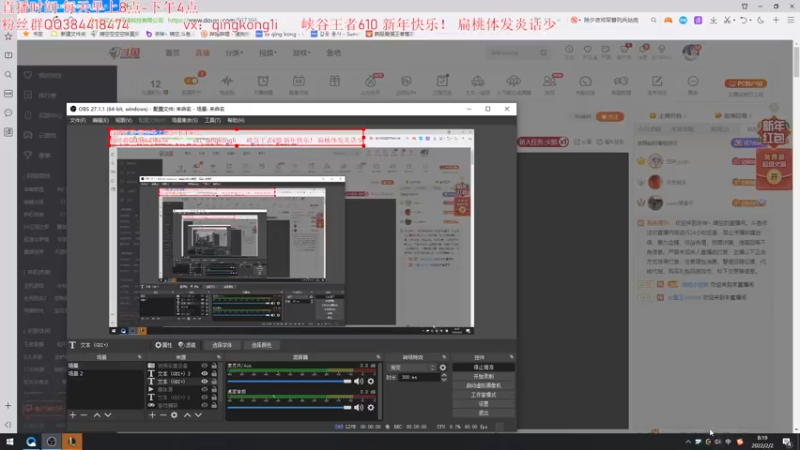The height and width of the screenshot is (450, 800).
Task: Open the 帮助(H) menu in OBS
Action: click(236, 120)
